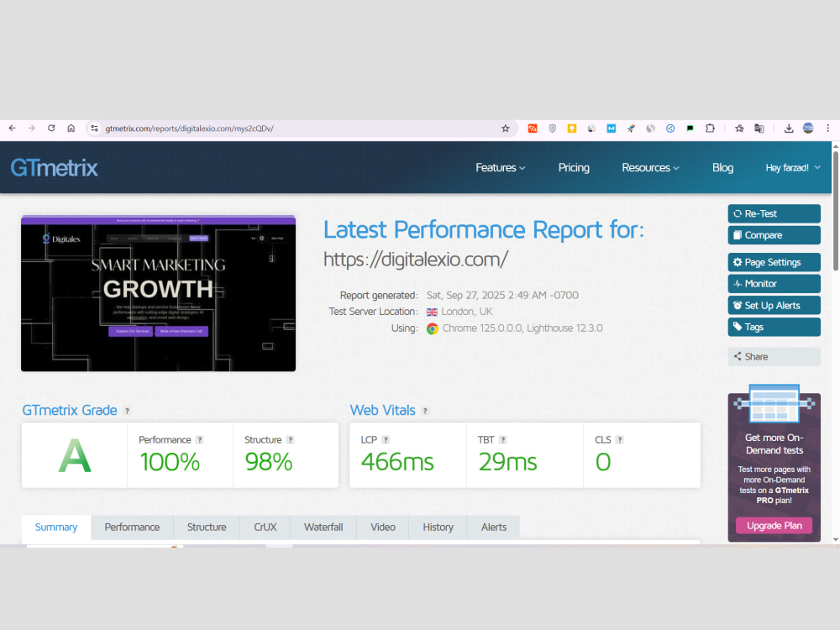Switch to the Alerts tab
The image size is (840, 630).
(x=493, y=528)
